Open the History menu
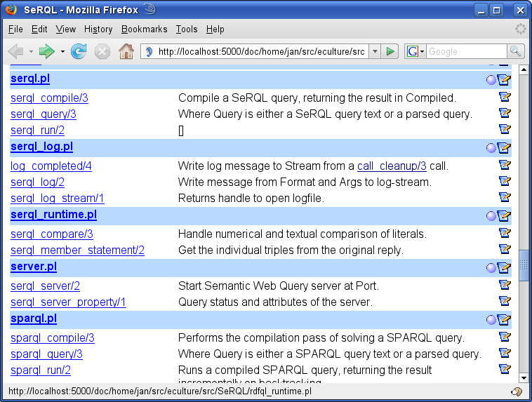 98,29
